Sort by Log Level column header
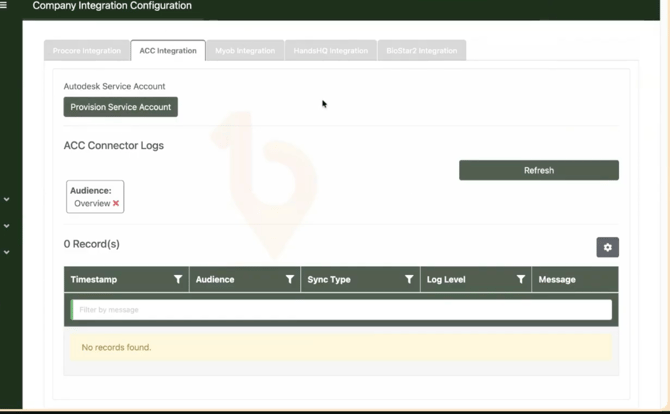The width and height of the screenshot is (670, 414). pyautogui.click(x=446, y=279)
